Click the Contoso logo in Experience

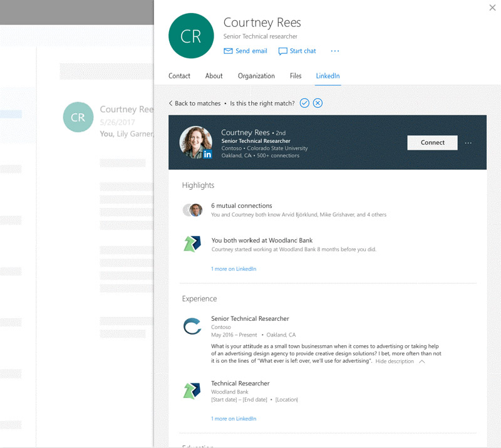click(x=192, y=326)
